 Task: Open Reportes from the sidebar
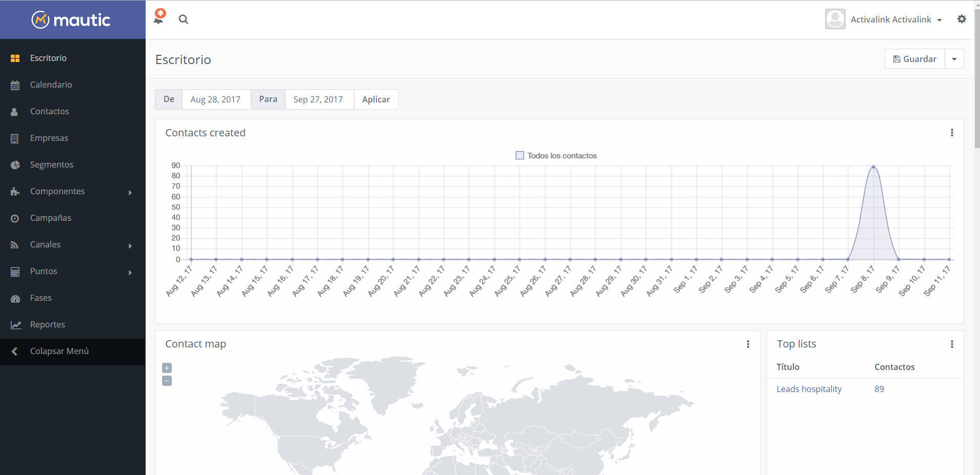click(x=47, y=324)
